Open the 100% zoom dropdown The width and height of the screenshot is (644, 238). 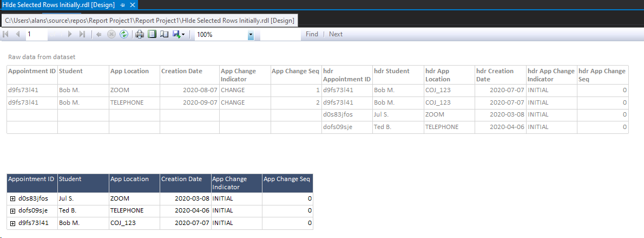(251, 35)
